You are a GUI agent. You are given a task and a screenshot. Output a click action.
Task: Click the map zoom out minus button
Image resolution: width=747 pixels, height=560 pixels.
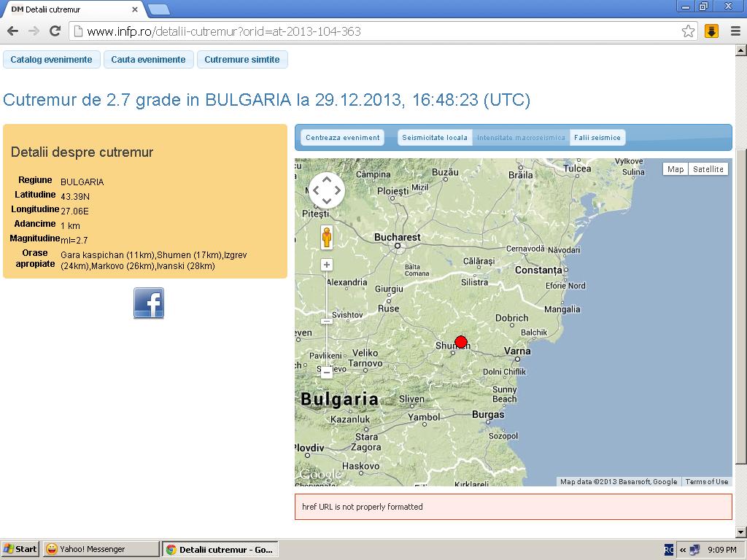click(327, 372)
